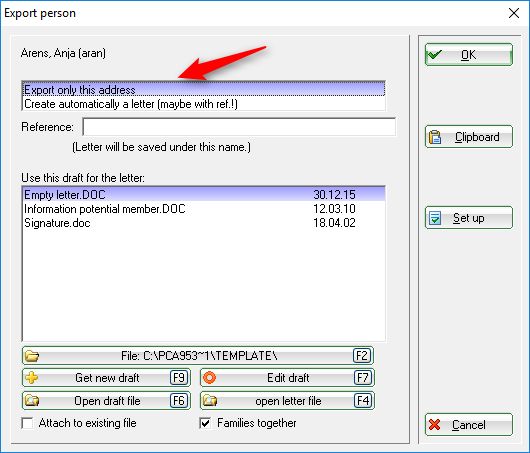
Task: Click the F2 key label on File button
Action: (x=362, y=356)
